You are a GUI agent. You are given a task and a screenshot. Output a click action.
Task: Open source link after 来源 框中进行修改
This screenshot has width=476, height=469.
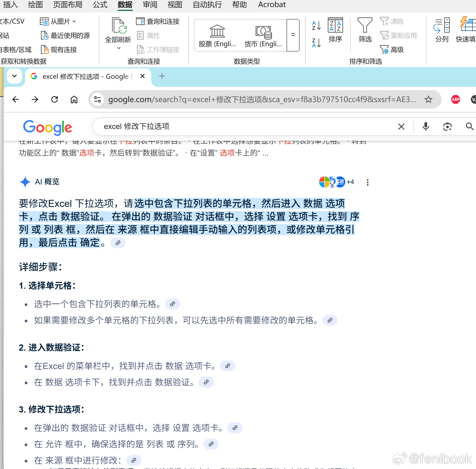134,461
